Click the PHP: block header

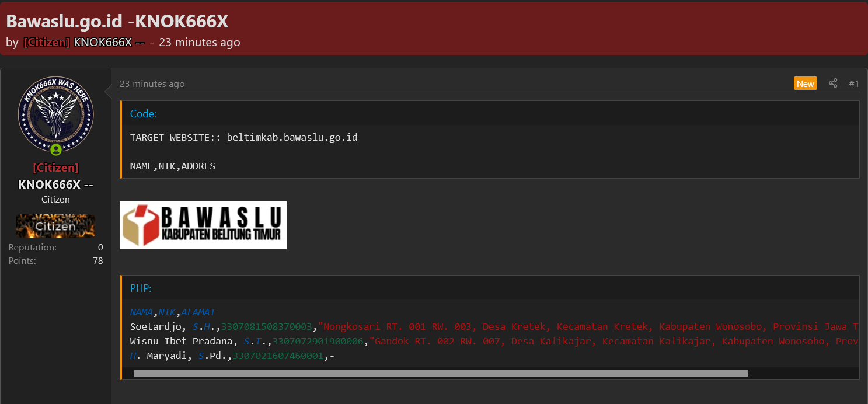pyautogui.click(x=490, y=288)
